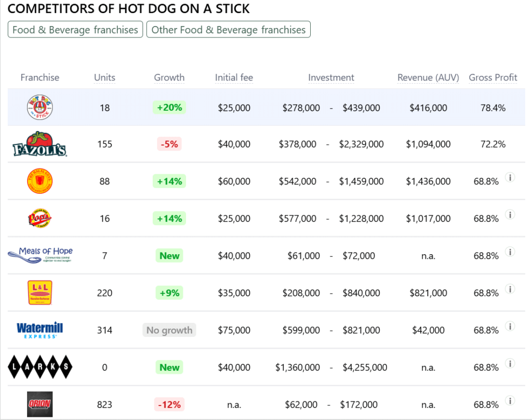This screenshot has width=532, height=420.
Task: Open the Hot Dog on a Stick logo
Action: click(39, 107)
